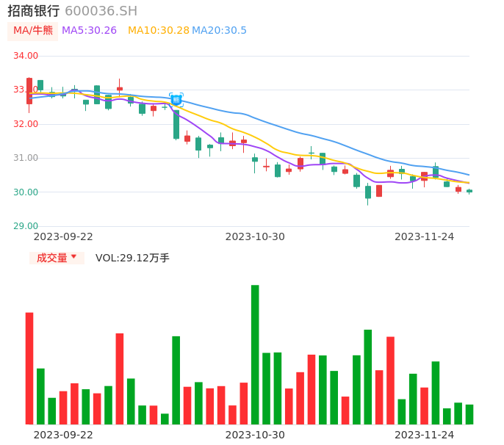Click the lowest candlestick dipping below 30.00

pyautogui.click(x=368, y=192)
